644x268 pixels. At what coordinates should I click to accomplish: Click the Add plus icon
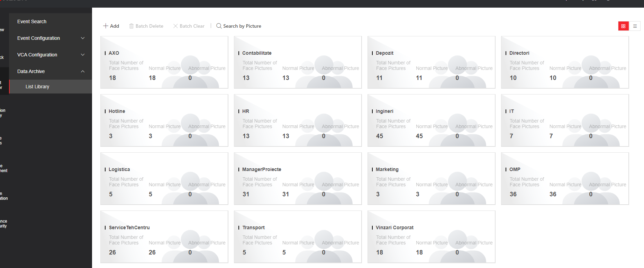(106, 26)
